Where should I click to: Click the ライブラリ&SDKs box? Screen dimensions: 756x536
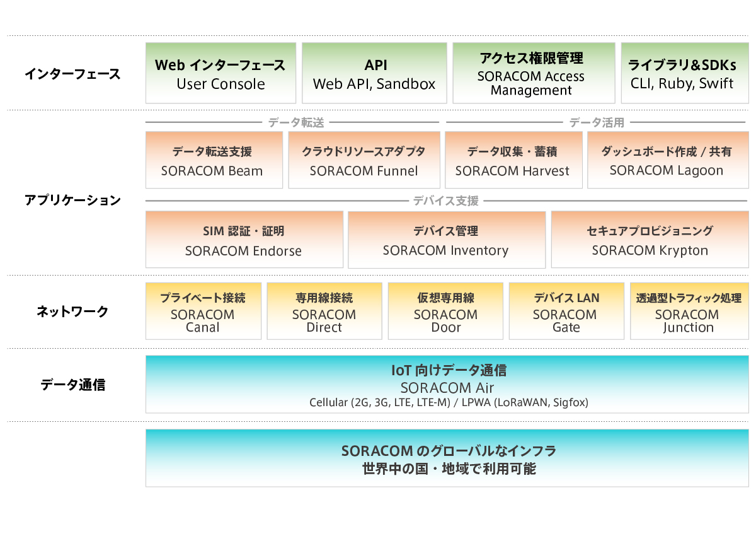(685, 73)
